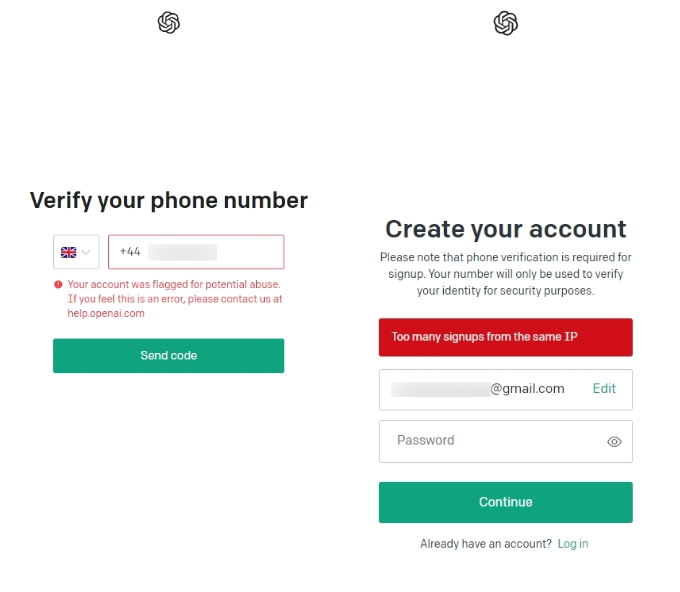Open the country selector box
680x592 pixels.
coord(76,252)
